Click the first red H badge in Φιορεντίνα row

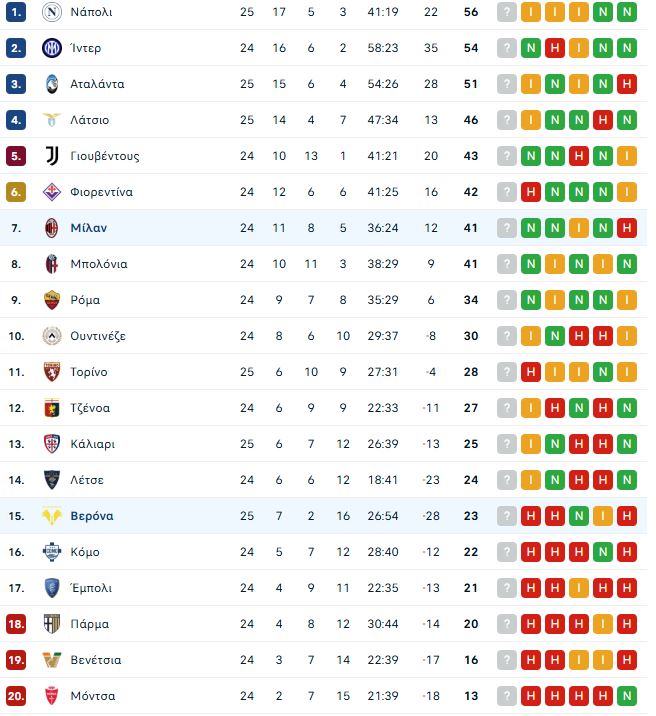coord(531,192)
